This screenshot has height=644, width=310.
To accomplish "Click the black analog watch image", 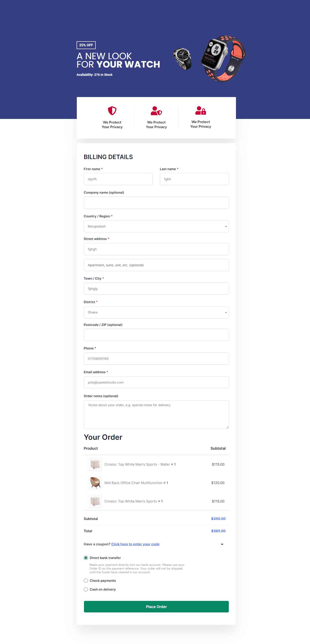I will 183,59.
